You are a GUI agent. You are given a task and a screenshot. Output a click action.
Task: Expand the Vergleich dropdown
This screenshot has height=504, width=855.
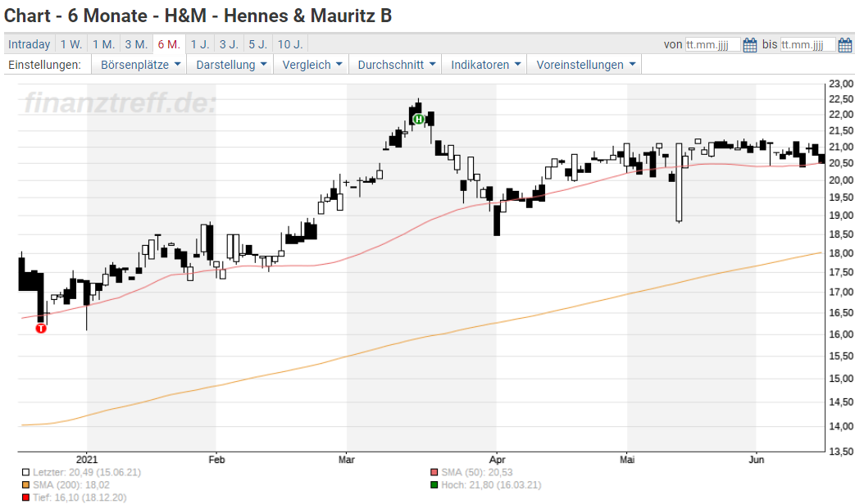(x=312, y=64)
